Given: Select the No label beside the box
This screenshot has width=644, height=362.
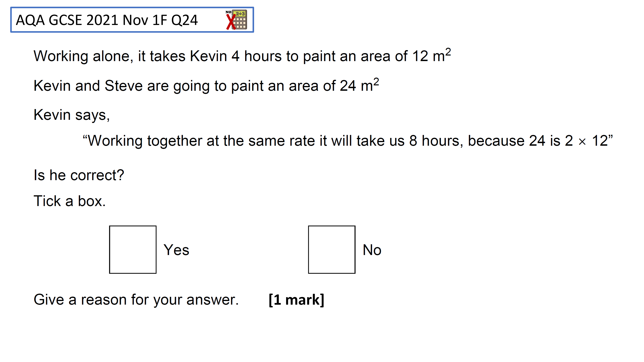Looking at the screenshot, I should 372,250.
